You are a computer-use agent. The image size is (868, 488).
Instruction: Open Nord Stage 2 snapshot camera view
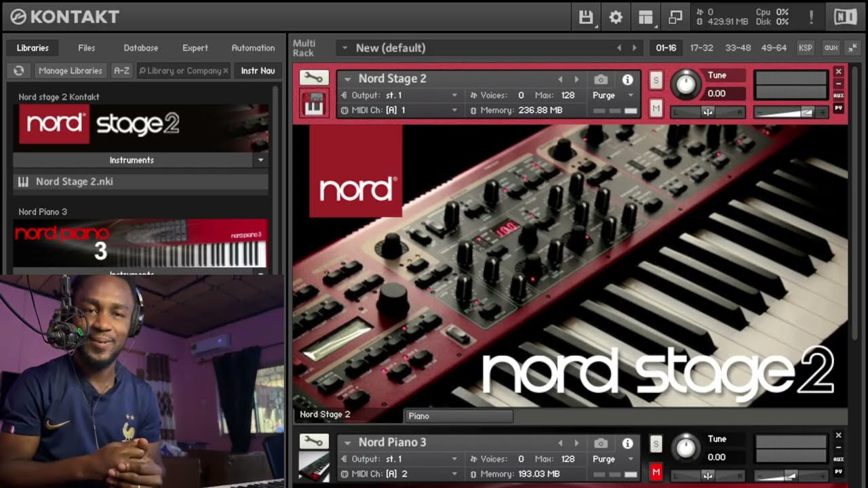601,79
